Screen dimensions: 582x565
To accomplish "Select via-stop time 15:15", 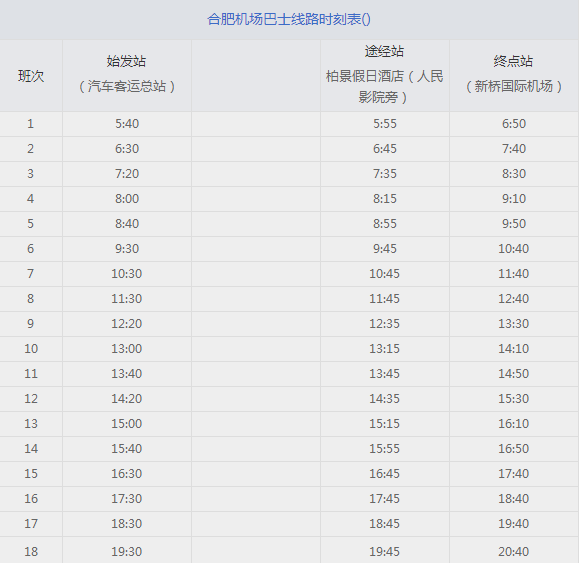I will pyautogui.click(x=384, y=424).
